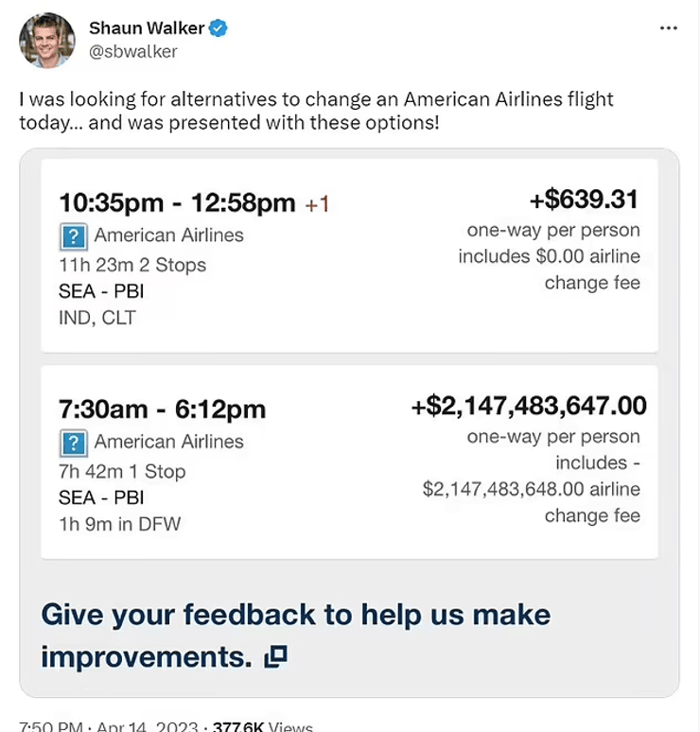Click the blue verified badge
This screenshot has width=700, height=732.
point(219,28)
